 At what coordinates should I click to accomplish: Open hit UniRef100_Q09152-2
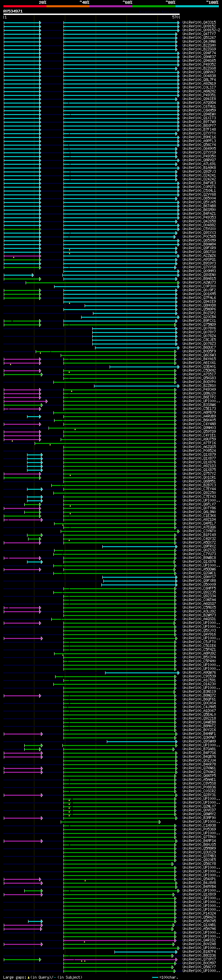(x=201, y=30)
